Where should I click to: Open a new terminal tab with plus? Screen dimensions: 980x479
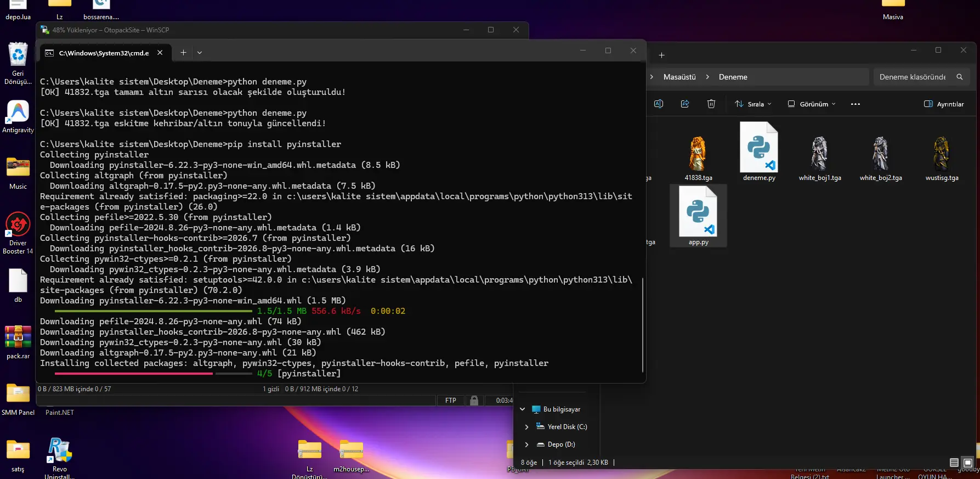coord(183,53)
